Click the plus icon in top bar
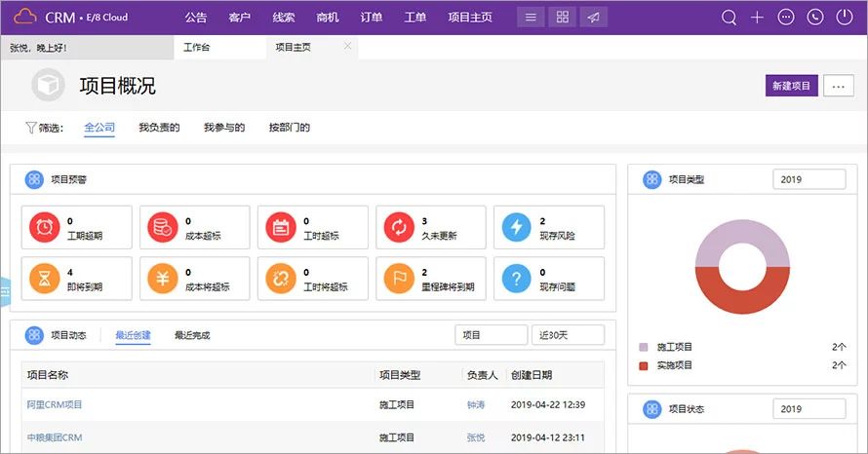 click(757, 18)
